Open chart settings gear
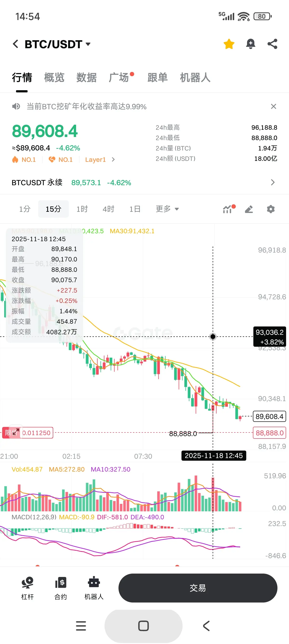The height and width of the screenshot is (644, 289). click(270, 209)
